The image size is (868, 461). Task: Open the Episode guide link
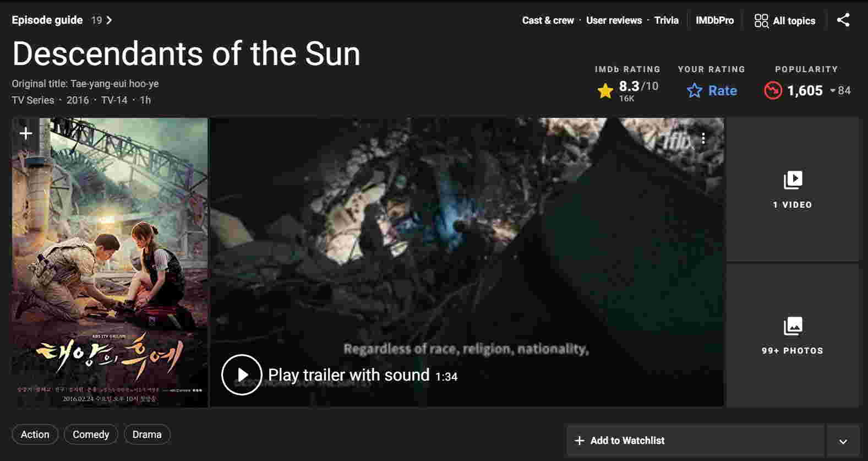point(47,20)
